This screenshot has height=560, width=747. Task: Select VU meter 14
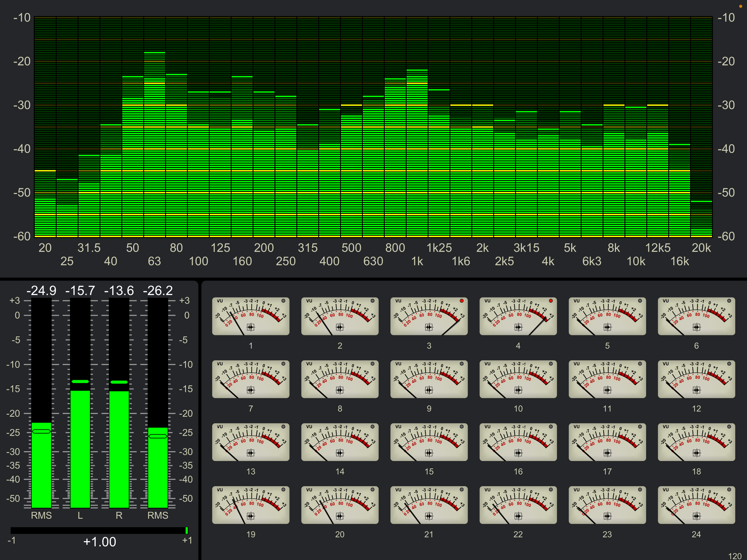pos(340,442)
